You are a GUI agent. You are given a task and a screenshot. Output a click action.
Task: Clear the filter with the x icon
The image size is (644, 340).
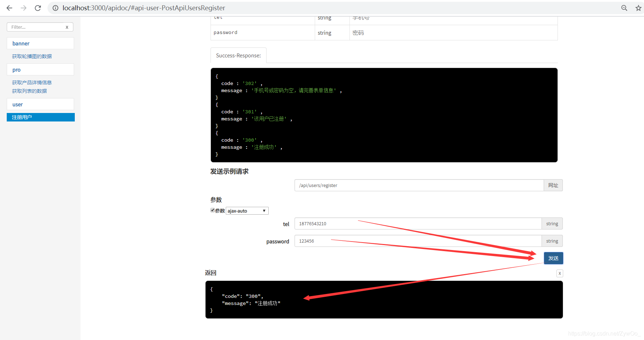(67, 27)
